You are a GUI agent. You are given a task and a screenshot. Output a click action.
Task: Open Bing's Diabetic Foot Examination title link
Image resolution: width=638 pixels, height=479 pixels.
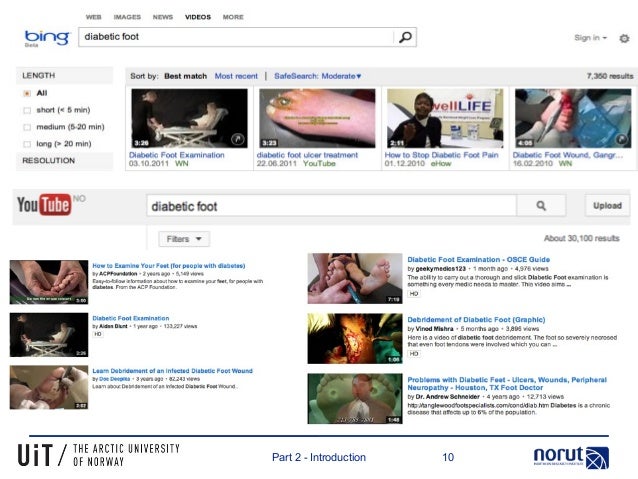(x=177, y=155)
